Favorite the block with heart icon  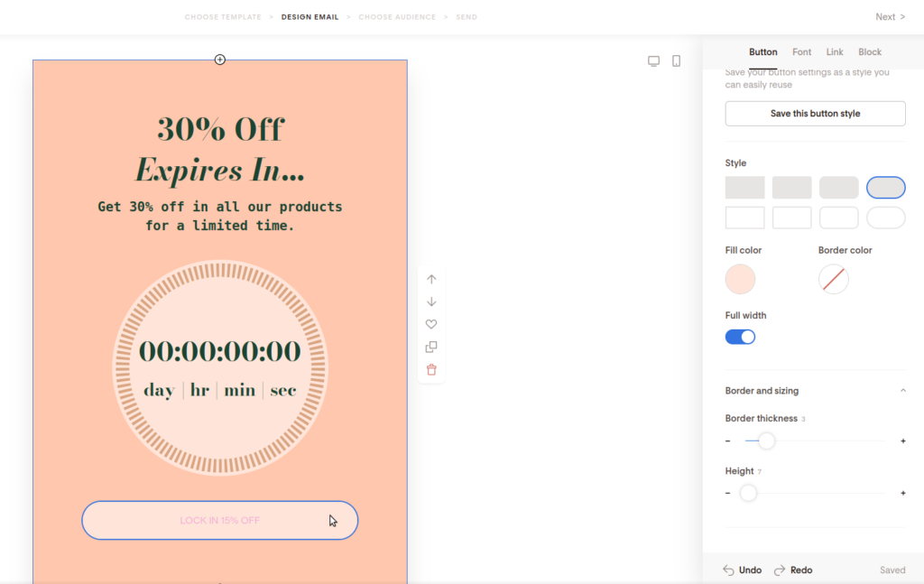point(431,324)
